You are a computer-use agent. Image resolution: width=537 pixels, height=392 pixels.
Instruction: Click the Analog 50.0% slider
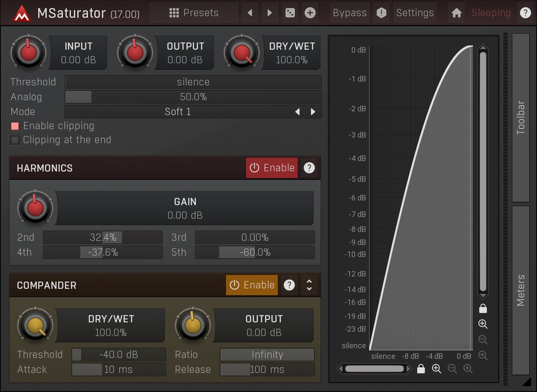click(x=193, y=97)
